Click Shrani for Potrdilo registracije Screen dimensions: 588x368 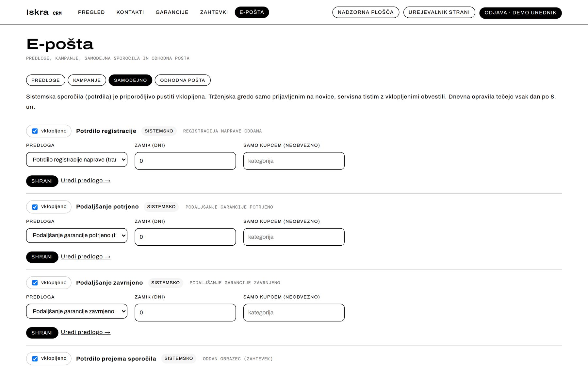(x=42, y=181)
